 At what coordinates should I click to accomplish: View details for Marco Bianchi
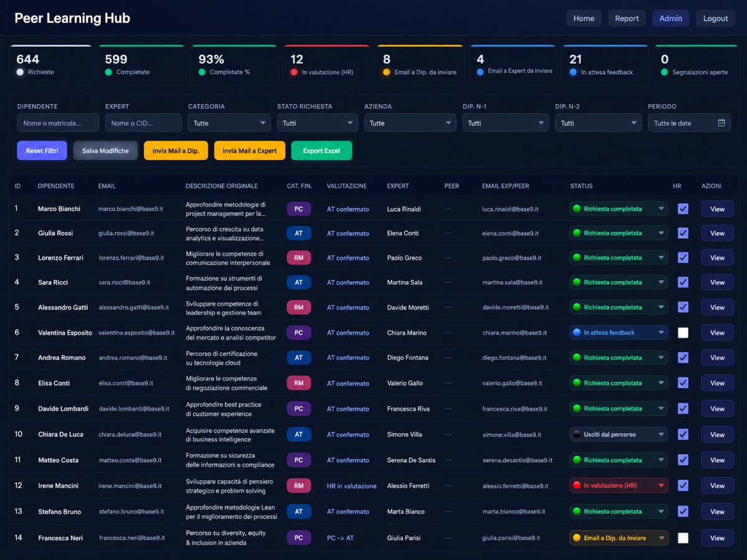point(717,209)
